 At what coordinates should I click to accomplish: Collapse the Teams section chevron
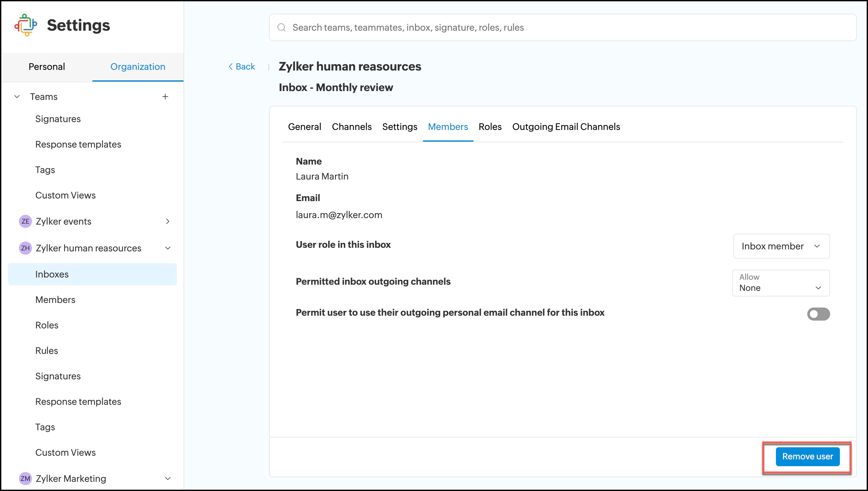[x=17, y=97]
